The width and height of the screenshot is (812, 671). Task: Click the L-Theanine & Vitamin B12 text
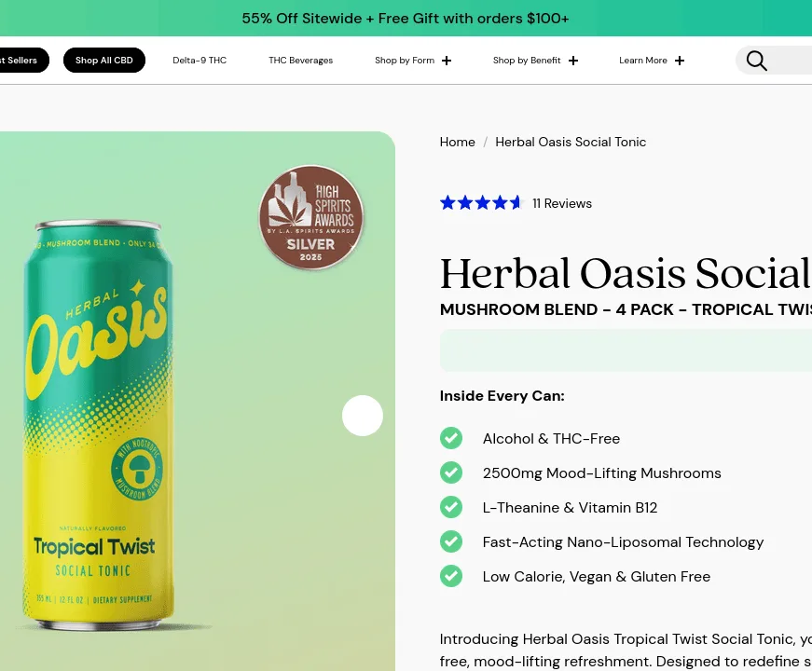coord(570,508)
